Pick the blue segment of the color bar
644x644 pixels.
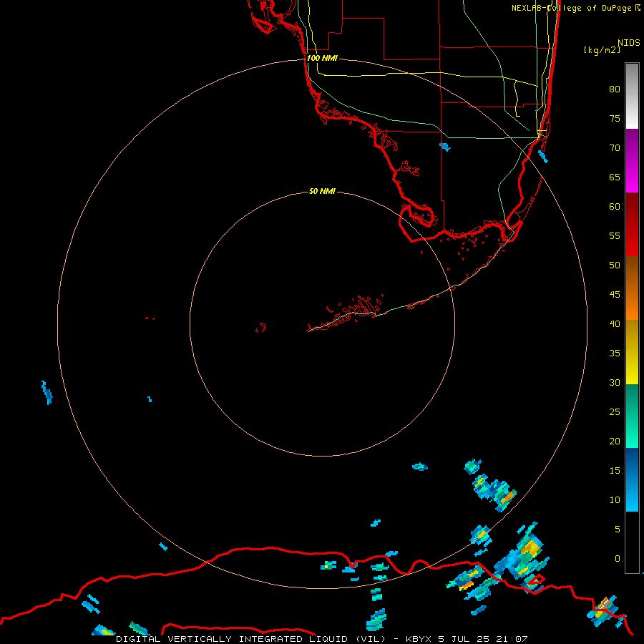pos(632,479)
